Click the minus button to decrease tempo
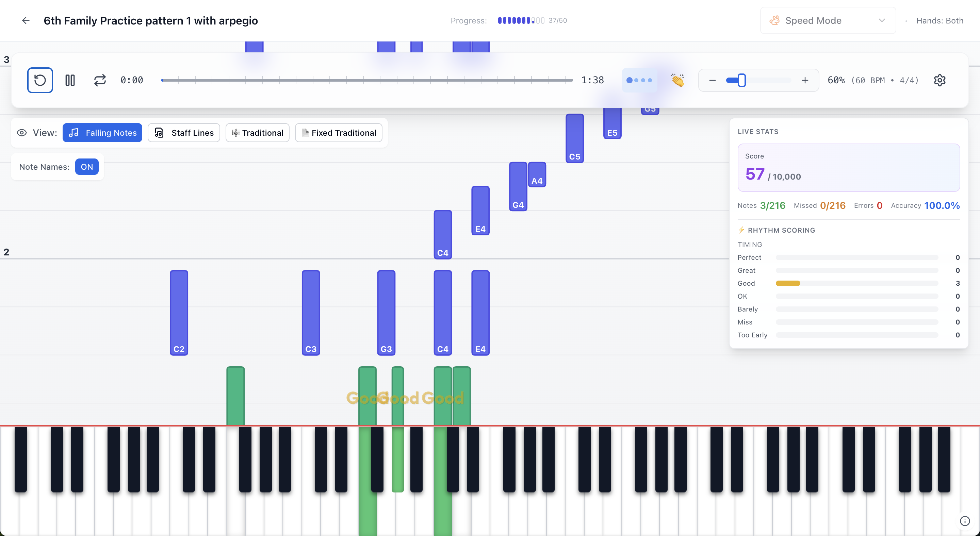980x536 pixels. coord(712,80)
